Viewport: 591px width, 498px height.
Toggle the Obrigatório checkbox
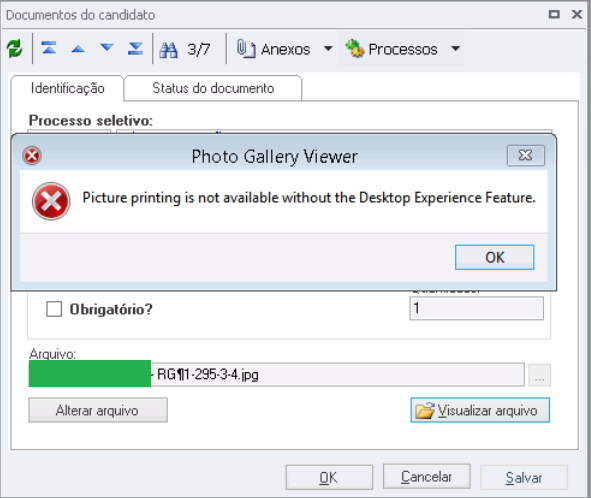(54, 309)
